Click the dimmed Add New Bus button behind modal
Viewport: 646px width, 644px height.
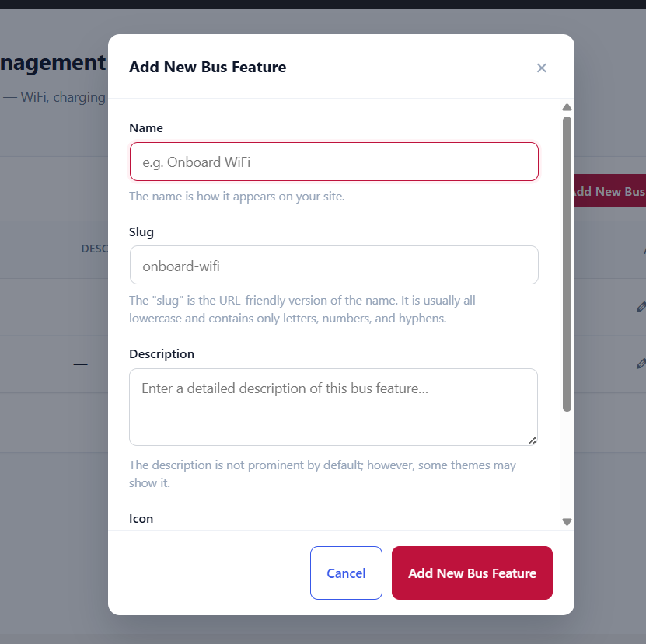pos(610,191)
